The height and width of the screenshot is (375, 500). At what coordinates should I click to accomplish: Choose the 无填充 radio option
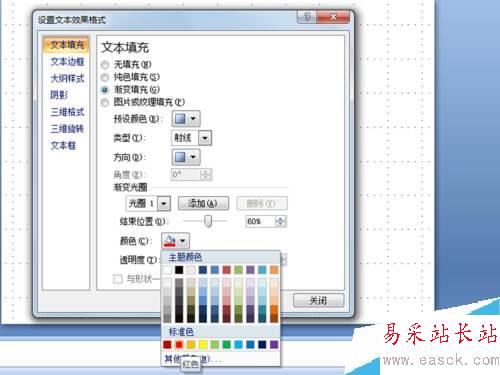[105, 65]
